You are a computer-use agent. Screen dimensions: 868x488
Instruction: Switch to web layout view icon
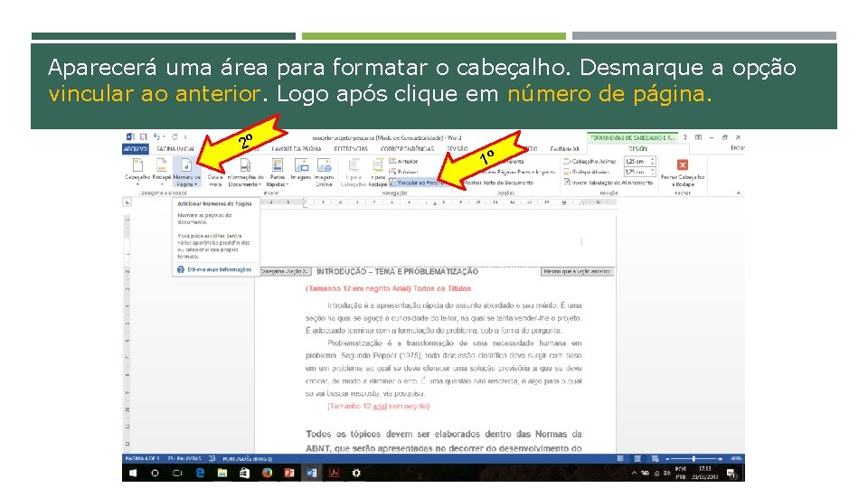tap(656, 459)
